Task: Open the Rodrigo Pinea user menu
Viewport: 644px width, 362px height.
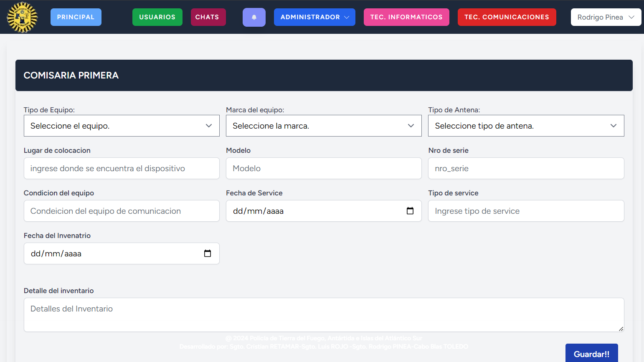Action: 606,17
